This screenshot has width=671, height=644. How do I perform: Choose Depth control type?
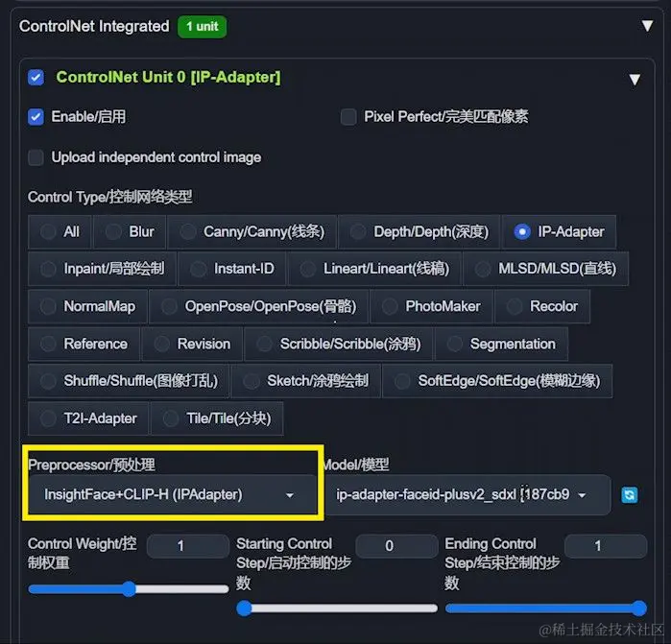click(419, 232)
